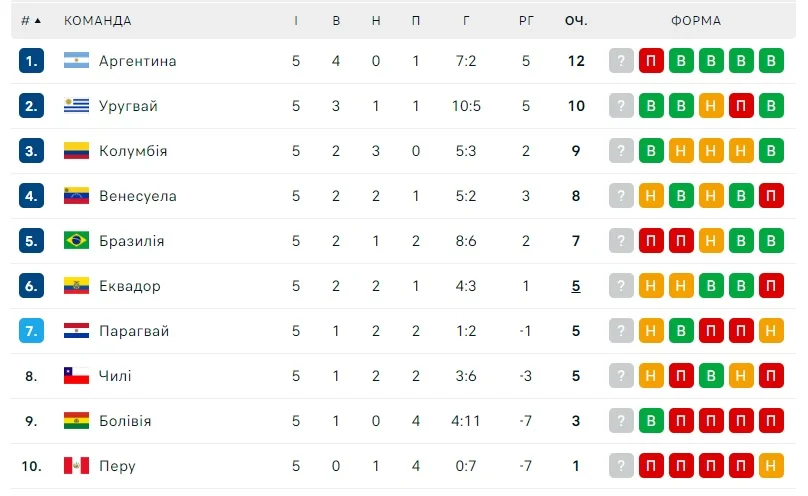Click Uruguay's red П loss form badge
The width and height of the screenshot is (808, 496).
coord(741,106)
